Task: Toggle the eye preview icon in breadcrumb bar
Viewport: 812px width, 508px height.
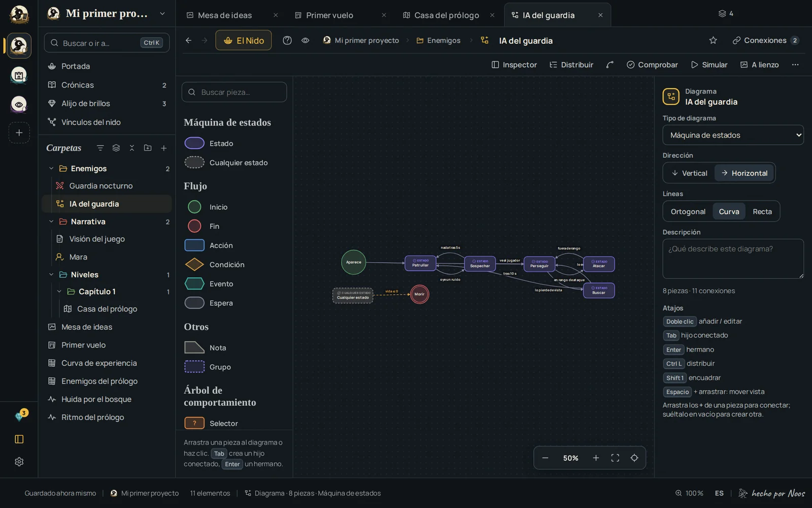Action: click(305, 40)
